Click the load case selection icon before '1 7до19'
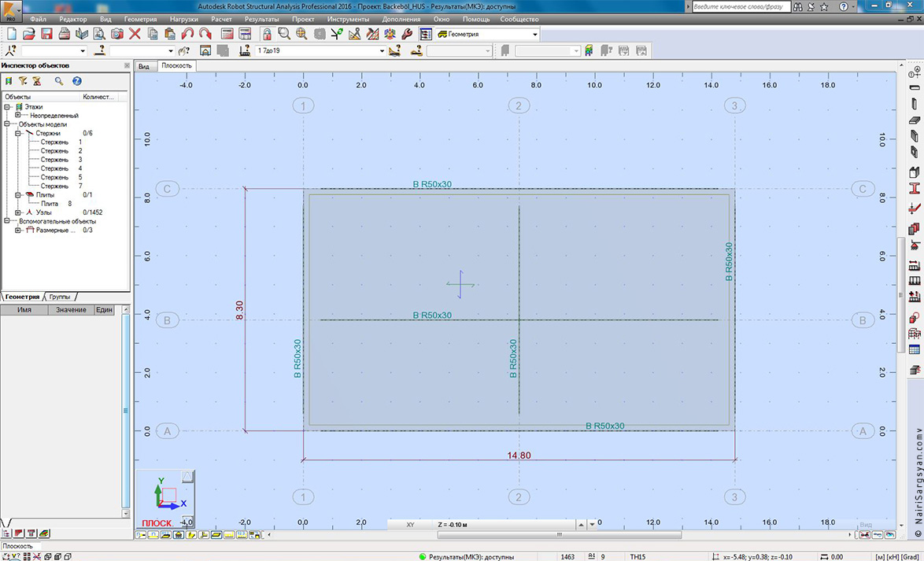This screenshot has height=561, width=924. coord(245,50)
